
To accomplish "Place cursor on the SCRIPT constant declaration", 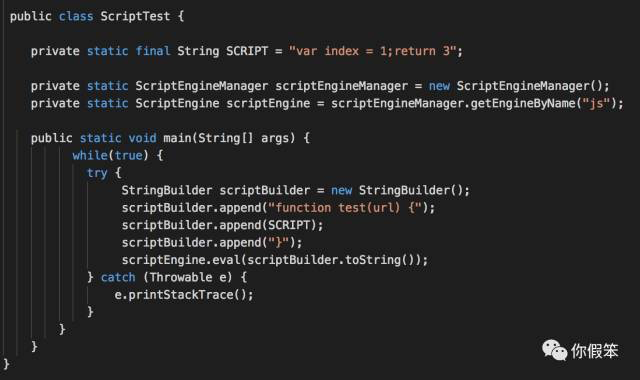I will (247, 51).
